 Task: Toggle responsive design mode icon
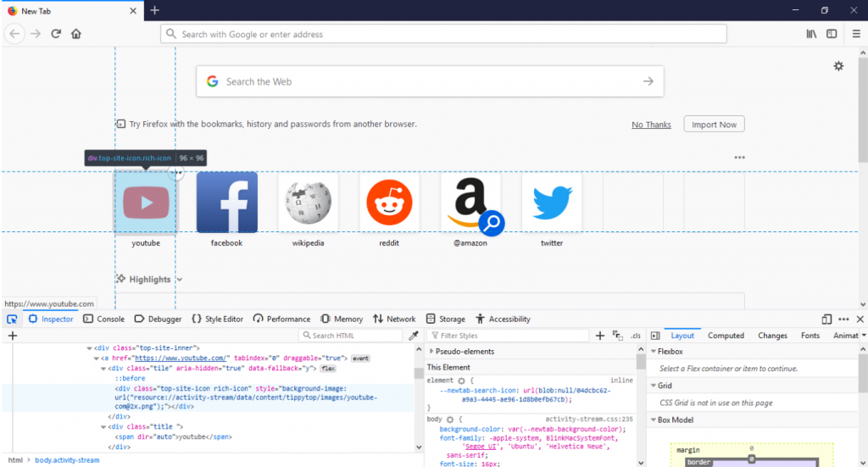click(826, 320)
